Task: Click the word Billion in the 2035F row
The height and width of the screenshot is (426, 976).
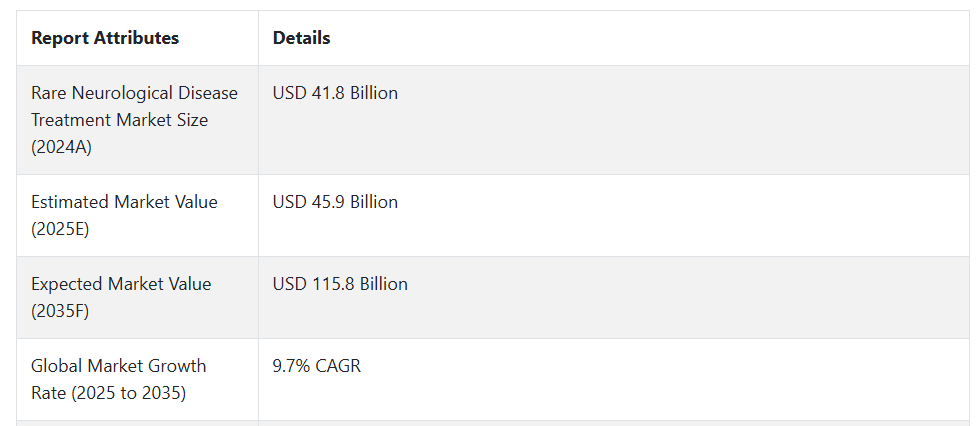Action: 383,284
